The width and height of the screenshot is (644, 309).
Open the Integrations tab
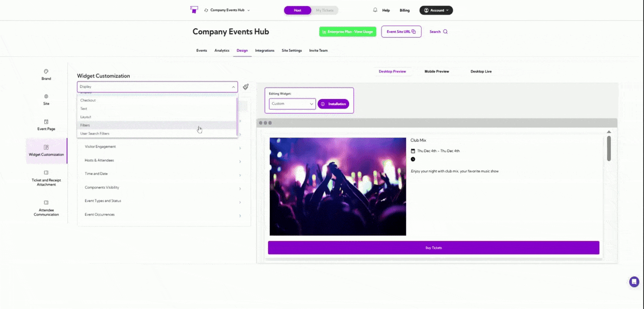(x=265, y=50)
